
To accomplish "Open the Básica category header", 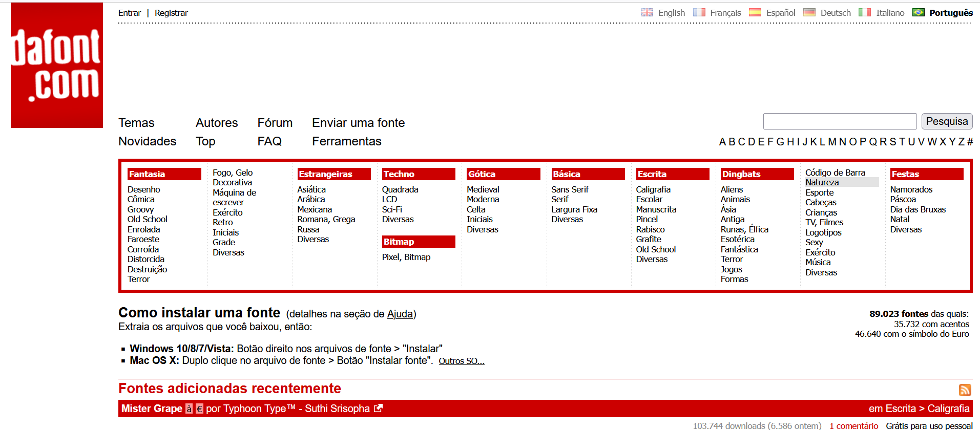I will [588, 174].
